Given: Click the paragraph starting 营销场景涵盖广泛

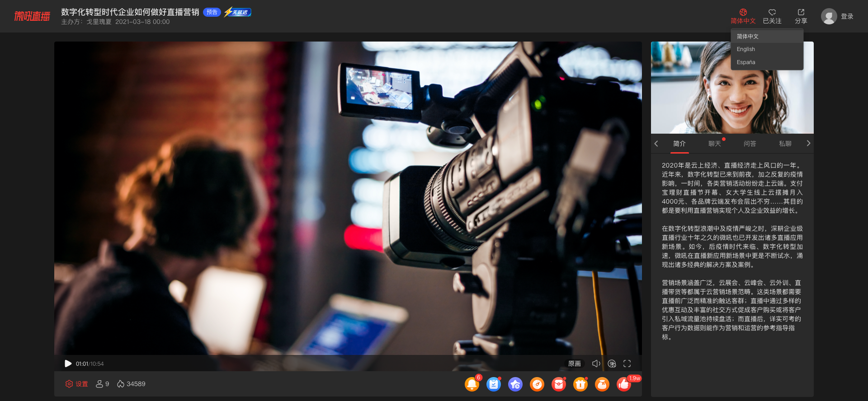Looking at the screenshot, I should tap(732, 310).
